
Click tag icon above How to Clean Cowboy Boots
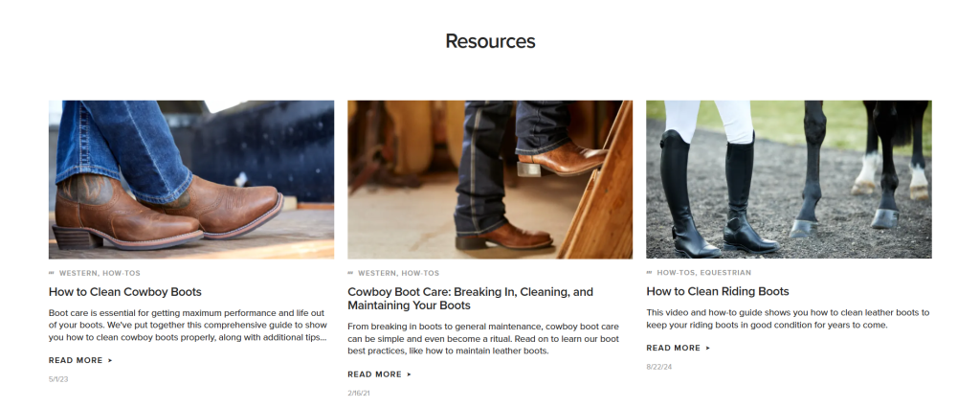point(52,273)
